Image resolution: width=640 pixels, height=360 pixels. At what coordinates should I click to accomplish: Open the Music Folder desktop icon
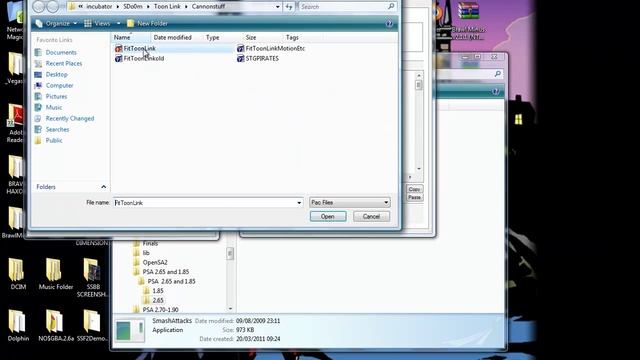tap(56, 273)
